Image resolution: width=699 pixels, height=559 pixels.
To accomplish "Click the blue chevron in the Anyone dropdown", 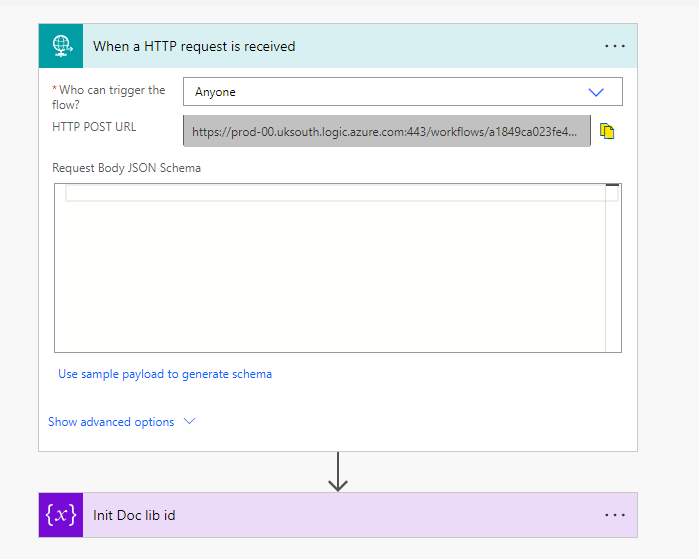I will (x=597, y=92).
